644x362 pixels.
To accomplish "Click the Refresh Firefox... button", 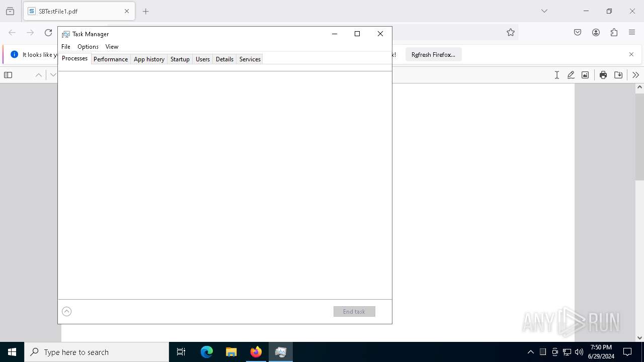I will click(433, 54).
